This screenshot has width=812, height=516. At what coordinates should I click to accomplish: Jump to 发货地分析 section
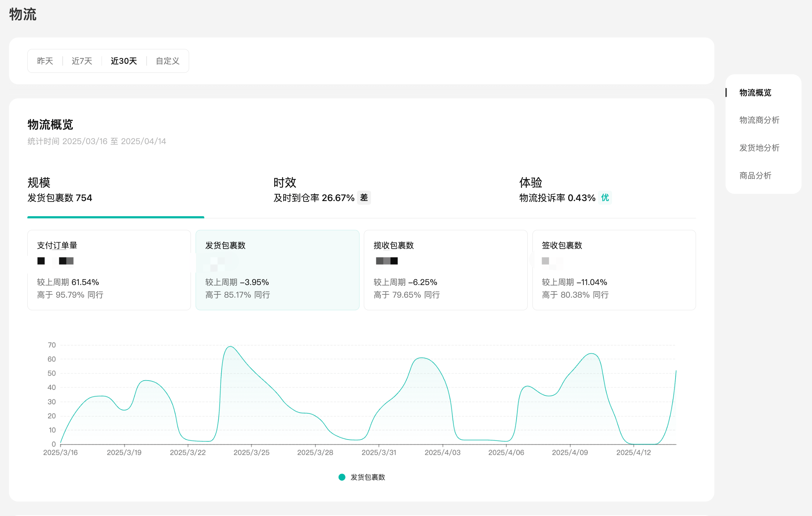[x=759, y=148]
